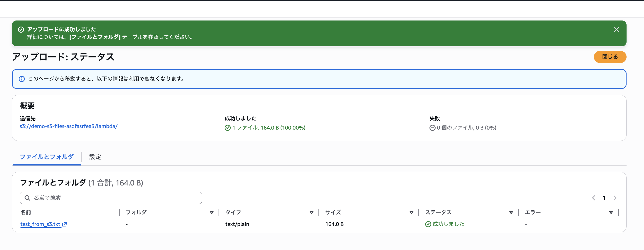Screen dimensions: 644x250
Task: Switch to the 設定 tab
Action: click(x=95, y=157)
